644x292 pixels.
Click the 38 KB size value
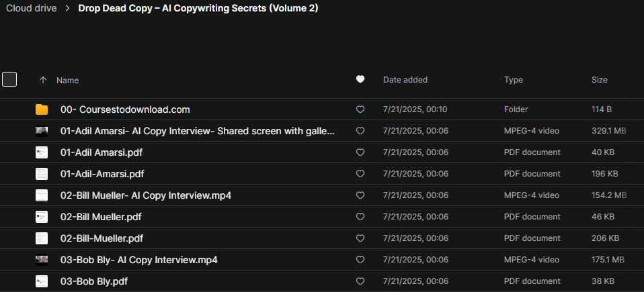pyautogui.click(x=603, y=281)
